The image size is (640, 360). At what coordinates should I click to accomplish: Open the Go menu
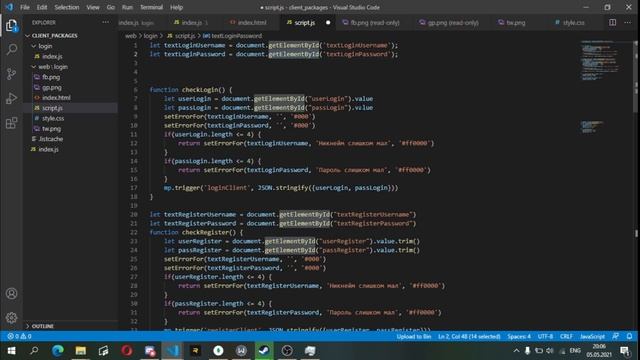pyautogui.click(x=111, y=7)
